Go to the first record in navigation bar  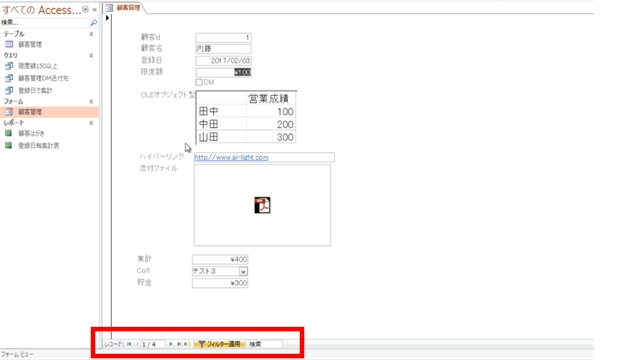tap(129, 344)
